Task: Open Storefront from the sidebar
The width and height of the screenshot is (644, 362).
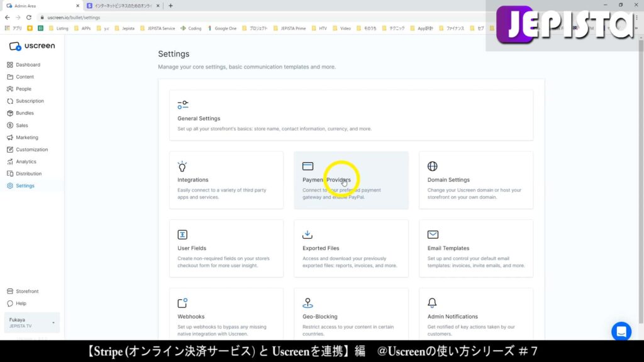Action: [x=23, y=292]
